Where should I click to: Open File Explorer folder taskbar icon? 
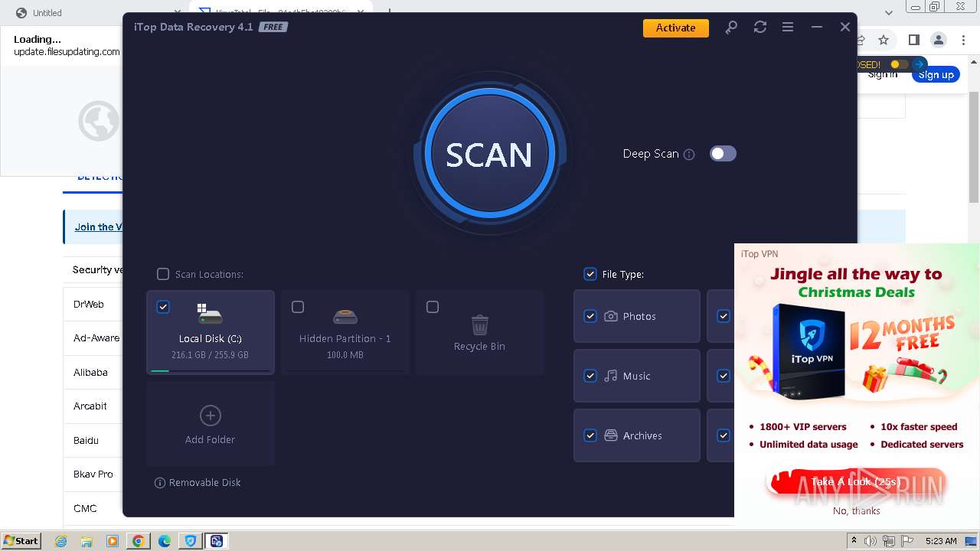(87, 541)
